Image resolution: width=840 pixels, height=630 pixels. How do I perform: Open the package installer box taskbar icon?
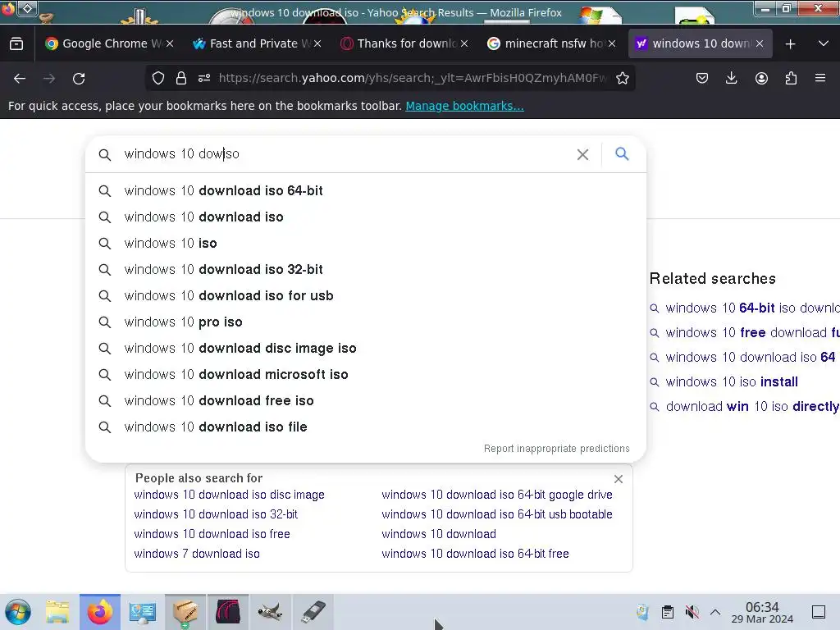(x=185, y=612)
